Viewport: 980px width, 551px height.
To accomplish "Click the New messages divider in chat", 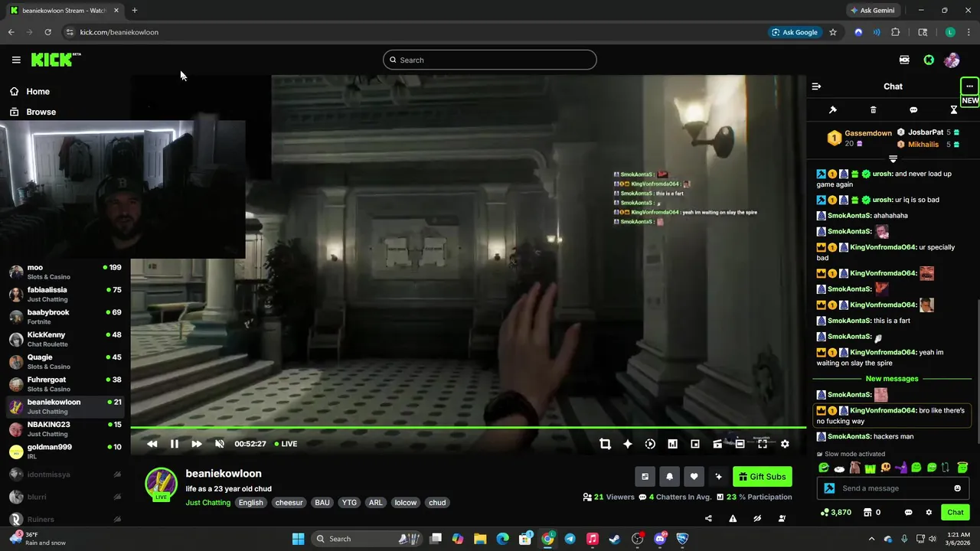I will pyautogui.click(x=892, y=379).
